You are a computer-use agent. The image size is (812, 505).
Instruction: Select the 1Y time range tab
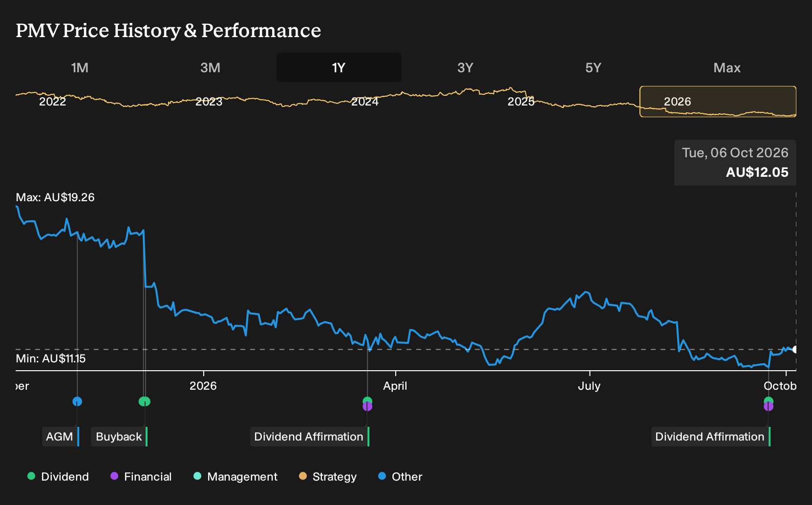(x=339, y=68)
